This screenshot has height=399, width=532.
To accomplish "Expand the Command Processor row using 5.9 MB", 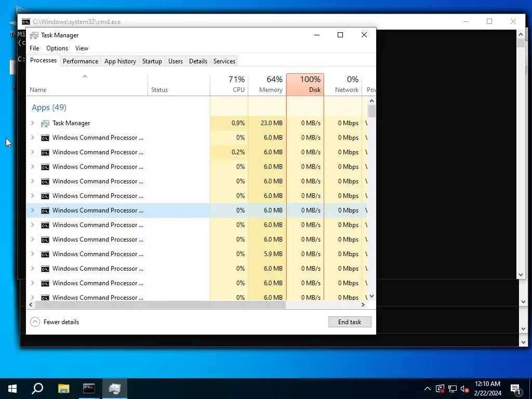I will [33, 254].
